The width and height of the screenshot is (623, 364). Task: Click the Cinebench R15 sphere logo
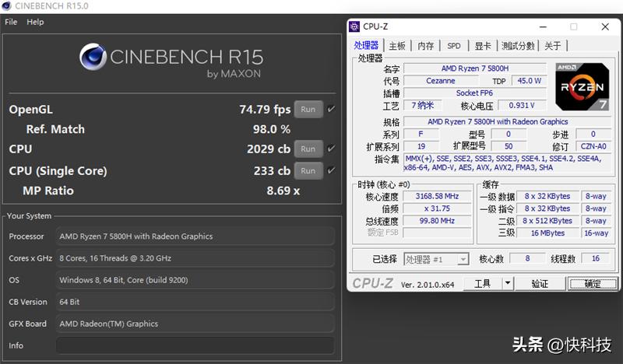click(93, 57)
